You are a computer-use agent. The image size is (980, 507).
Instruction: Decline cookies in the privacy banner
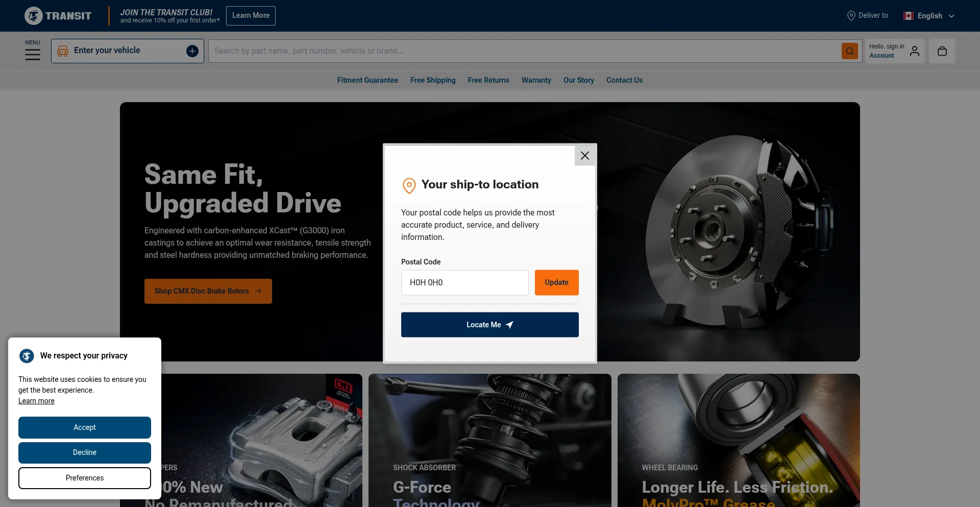[x=85, y=453]
